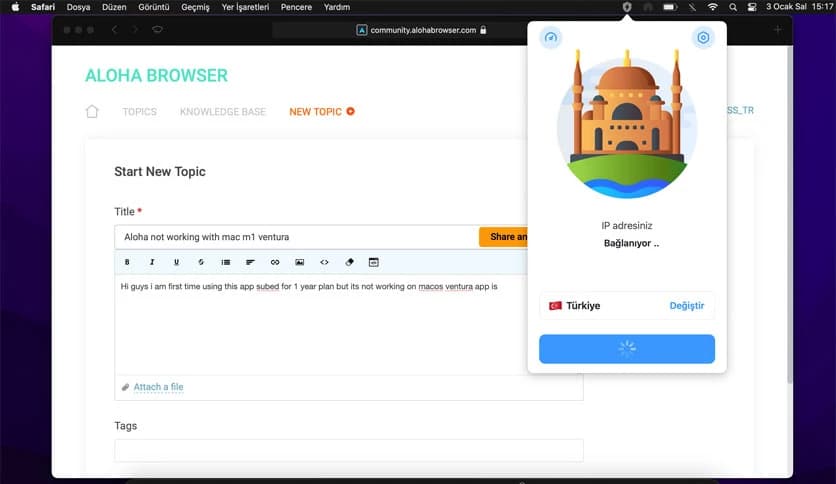This screenshot has height=484, width=836.
Task: Open the Geçmiş menu
Action: click(x=195, y=7)
